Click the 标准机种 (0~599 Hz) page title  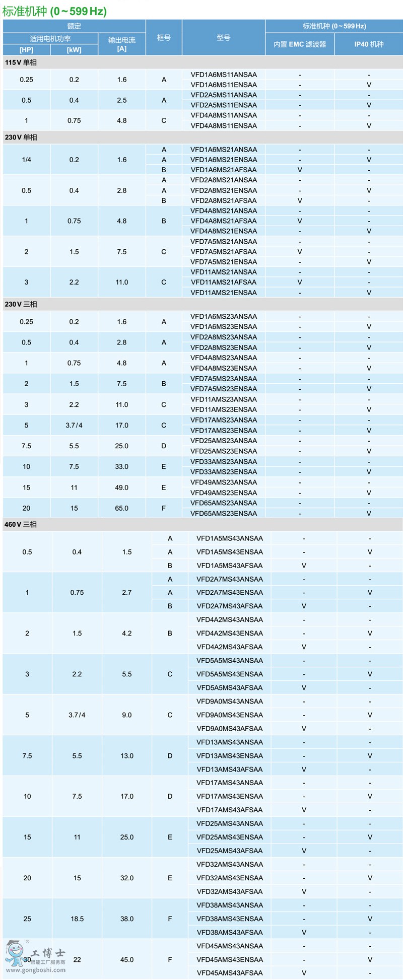point(54,11)
